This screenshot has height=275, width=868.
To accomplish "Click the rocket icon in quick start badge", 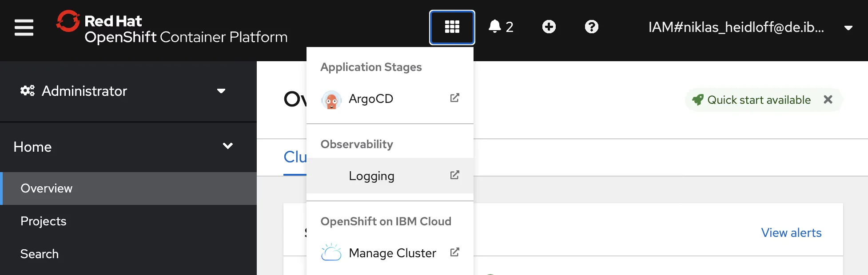I will [x=698, y=100].
